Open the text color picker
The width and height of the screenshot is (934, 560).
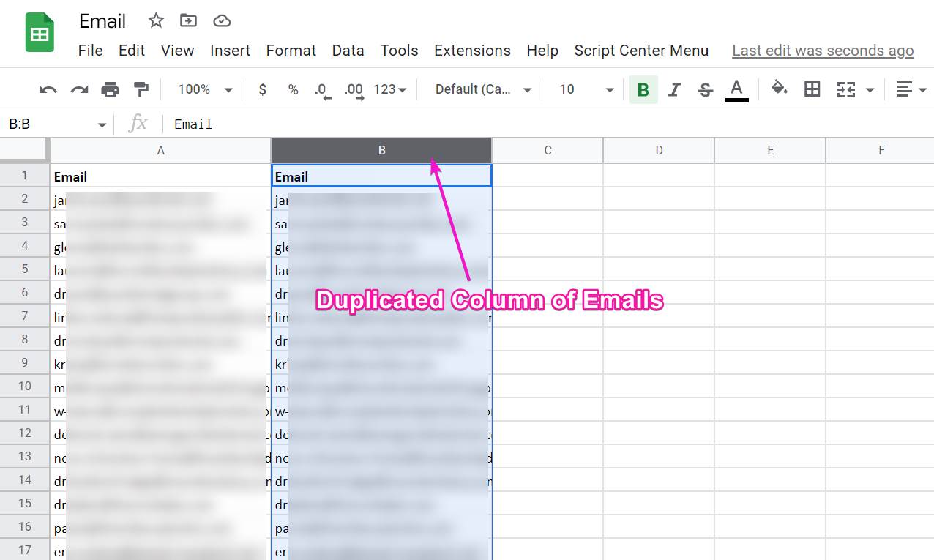[x=736, y=89]
